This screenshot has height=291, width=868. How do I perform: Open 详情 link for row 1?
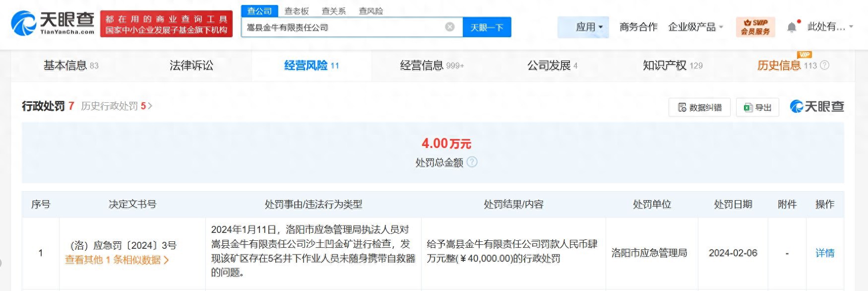[x=825, y=253]
